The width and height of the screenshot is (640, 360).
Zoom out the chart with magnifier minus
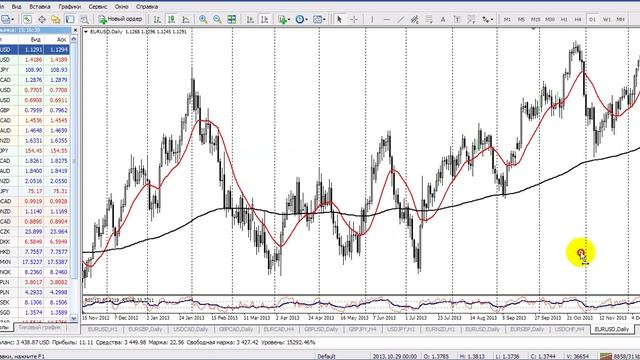(x=217, y=19)
